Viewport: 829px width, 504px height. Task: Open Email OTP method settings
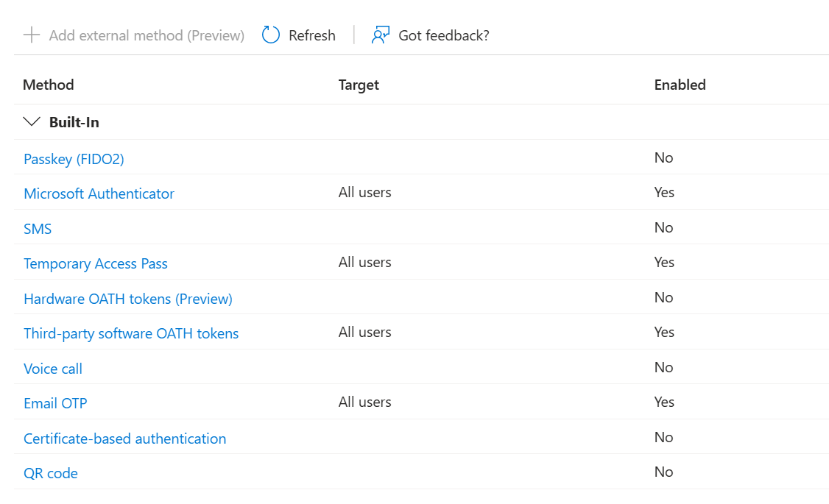[x=55, y=402]
